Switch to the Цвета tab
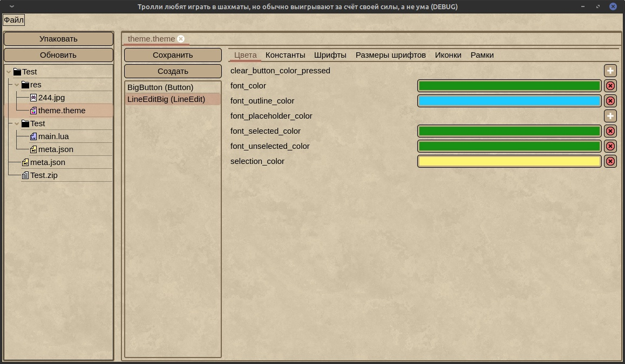This screenshot has width=625, height=364. pyautogui.click(x=245, y=55)
